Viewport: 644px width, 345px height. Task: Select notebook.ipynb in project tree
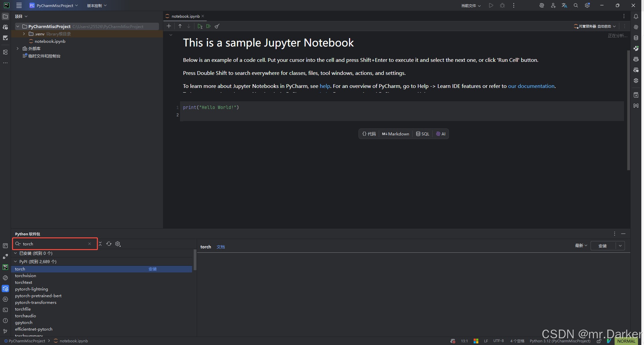(x=50, y=41)
